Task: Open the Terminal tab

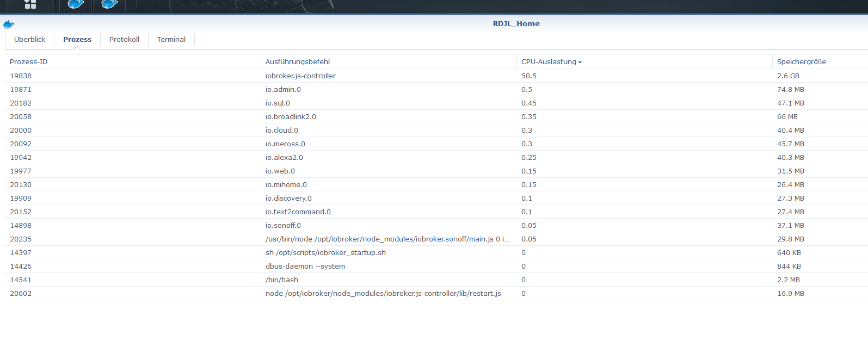Action: pos(171,40)
